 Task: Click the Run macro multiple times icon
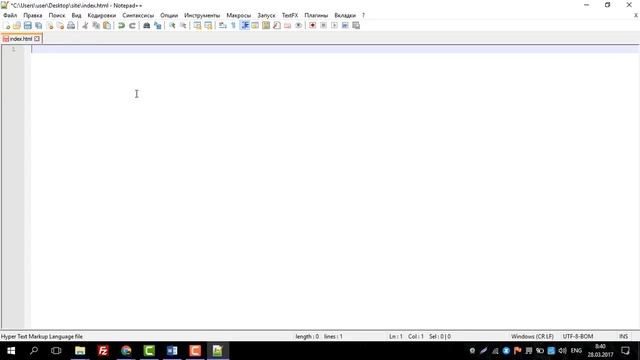[345, 25]
